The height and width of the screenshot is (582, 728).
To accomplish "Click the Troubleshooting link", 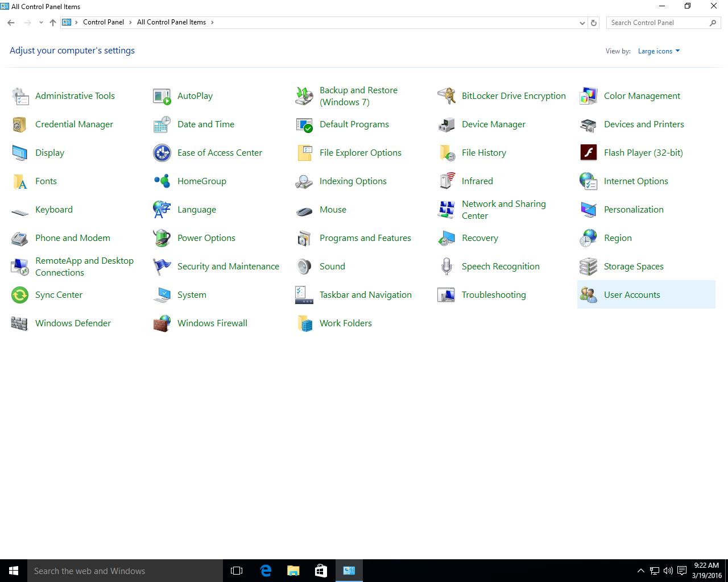I will pos(494,295).
